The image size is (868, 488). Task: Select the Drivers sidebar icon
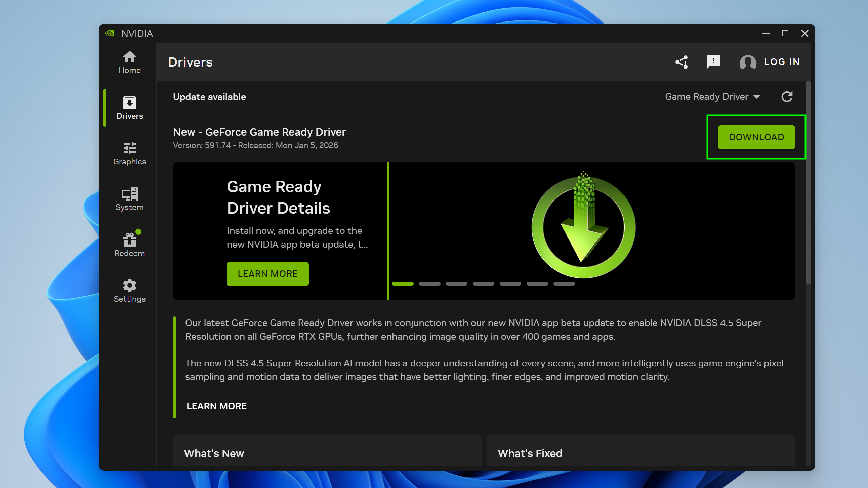click(129, 107)
